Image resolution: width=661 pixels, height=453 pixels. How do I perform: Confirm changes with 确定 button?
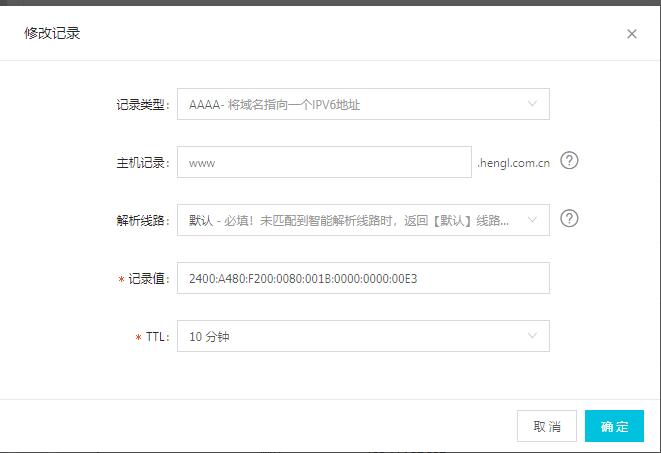pos(614,426)
